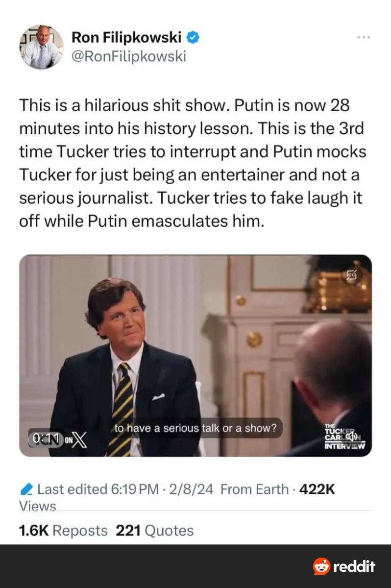Viewport: 391px width, 588px height.
Task: Play the Tucker Carlson interview video
Action: point(195,355)
